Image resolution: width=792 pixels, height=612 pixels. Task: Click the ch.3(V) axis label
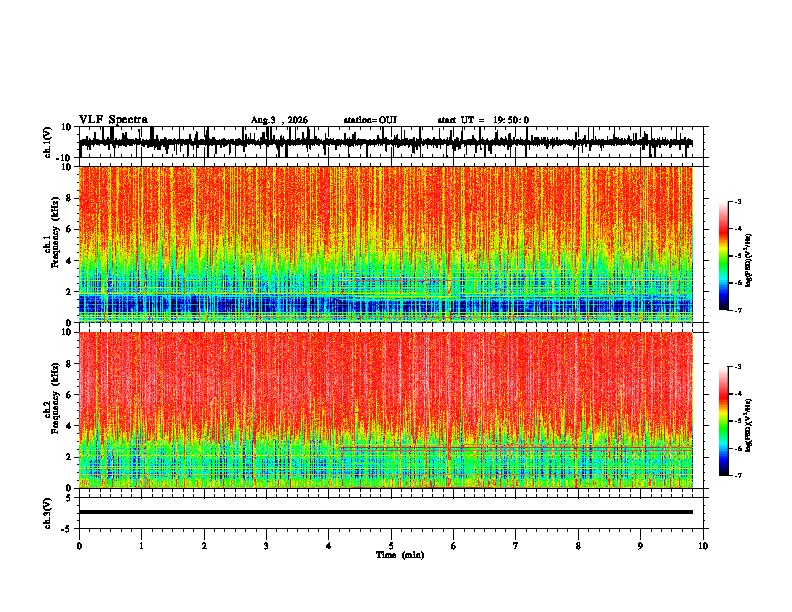[x=49, y=513]
